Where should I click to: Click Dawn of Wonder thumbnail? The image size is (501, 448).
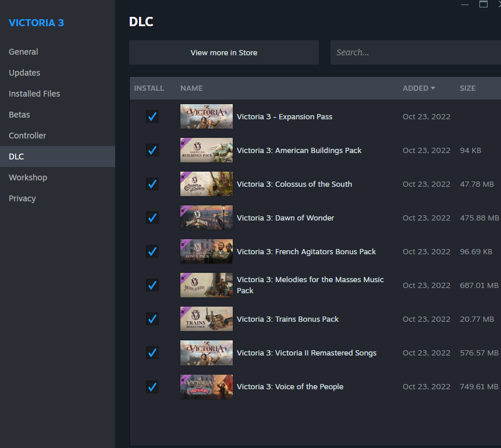tap(207, 218)
